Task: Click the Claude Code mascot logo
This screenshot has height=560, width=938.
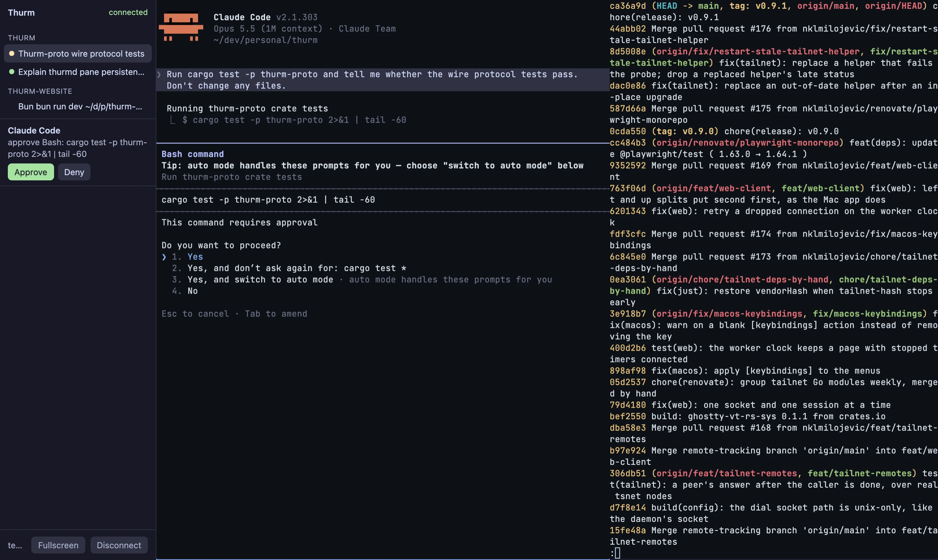Action: [x=181, y=27]
